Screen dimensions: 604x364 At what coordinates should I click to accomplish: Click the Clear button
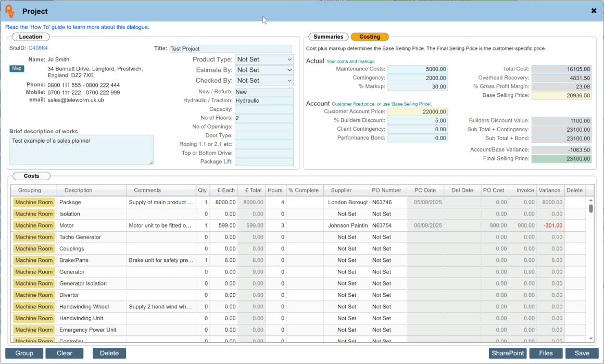click(x=65, y=353)
